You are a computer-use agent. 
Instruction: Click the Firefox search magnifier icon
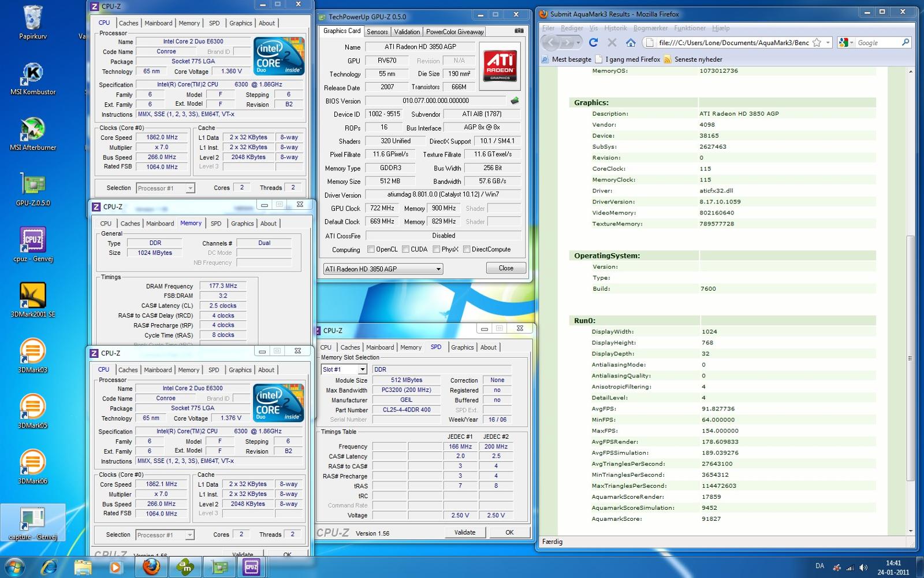[905, 42]
